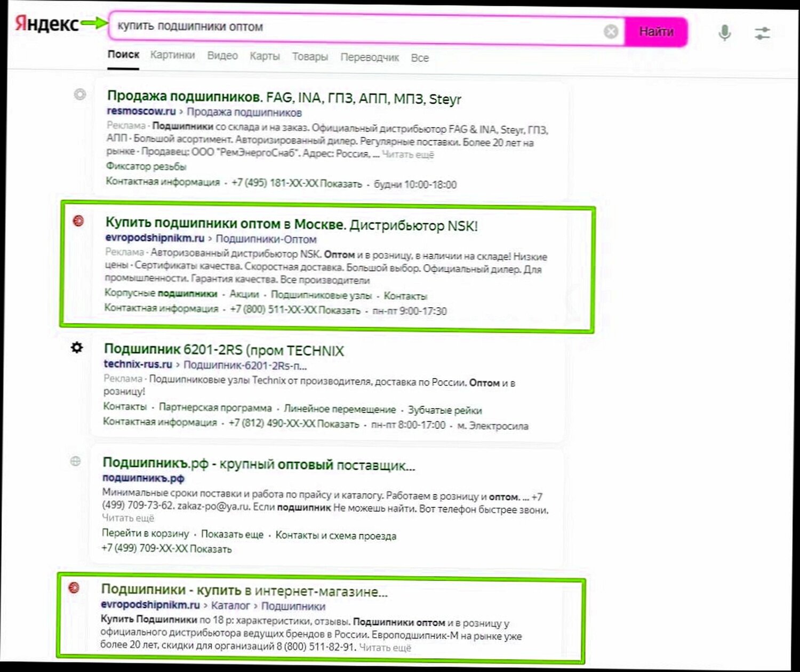Viewport: 800px width, 672px height.
Task: Click the будни 10:00-18:00 working hours text
Action: click(x=415, y=185)
